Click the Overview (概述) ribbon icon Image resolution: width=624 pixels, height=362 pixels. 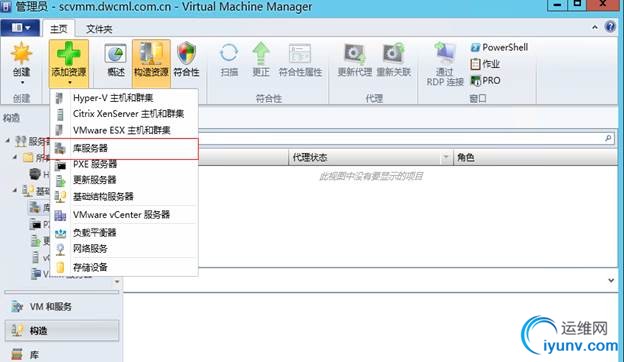(x=116, y=54)
